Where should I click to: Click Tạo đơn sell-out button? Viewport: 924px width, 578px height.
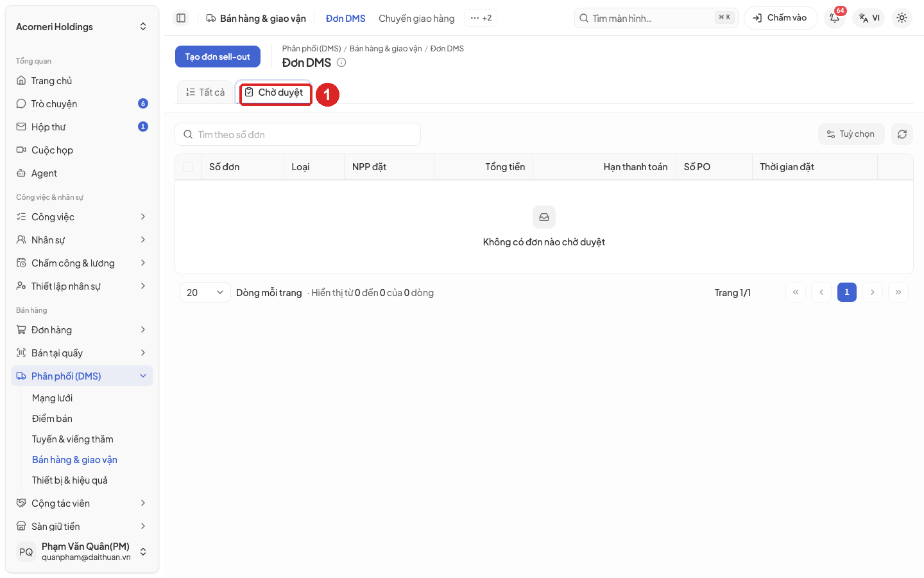(218, 57)
